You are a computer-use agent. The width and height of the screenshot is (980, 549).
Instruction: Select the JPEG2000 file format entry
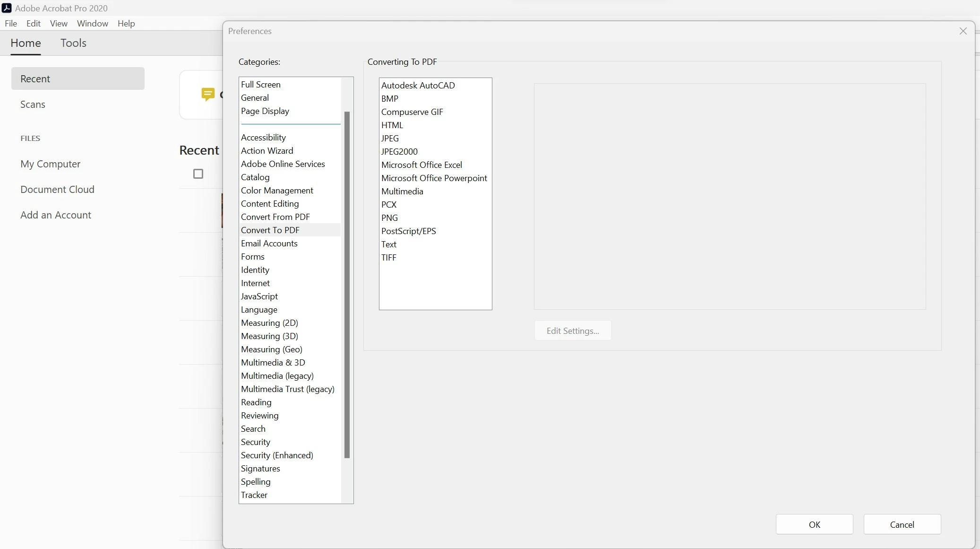(x=399, y=152)
